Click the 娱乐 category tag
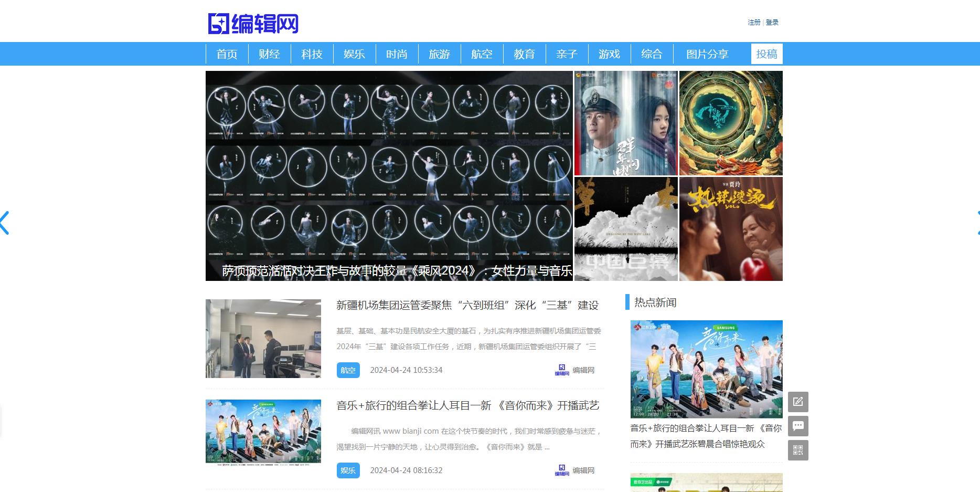 (348, 470)
